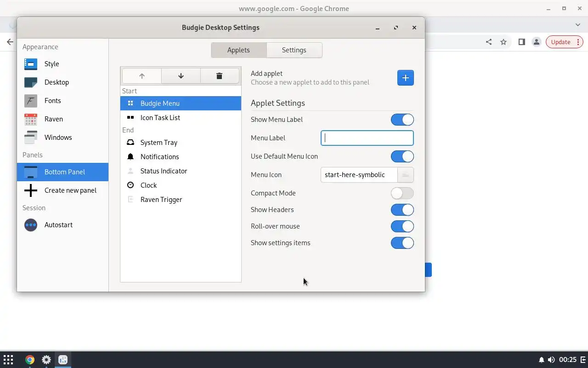This screenshot has width=588, height=368.
Task: Click the notification bell in the system tray
Action: pos(542,360)
